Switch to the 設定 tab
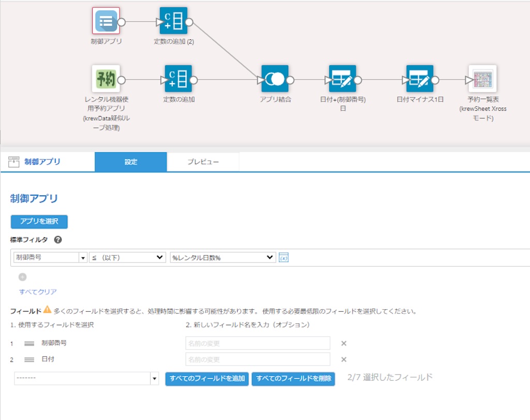Screen dimensions: 530x420 click(131, 162)
